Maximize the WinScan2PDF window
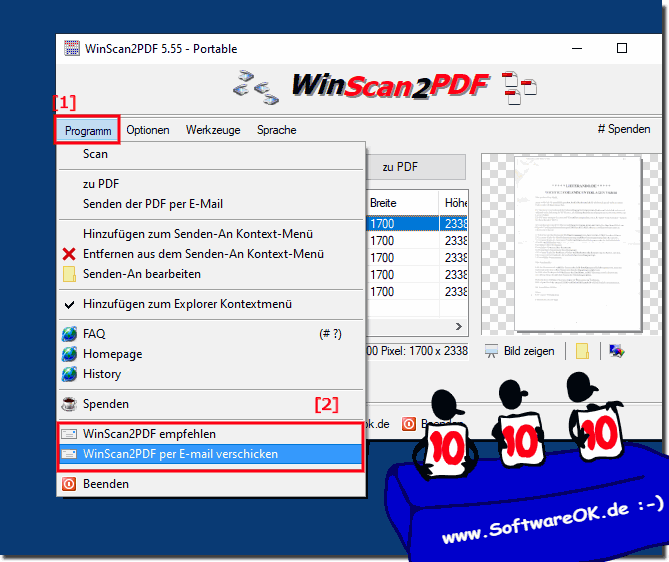The width and height of the screenshot is (669, 562). pyautogui.click(x=622, y=48)
